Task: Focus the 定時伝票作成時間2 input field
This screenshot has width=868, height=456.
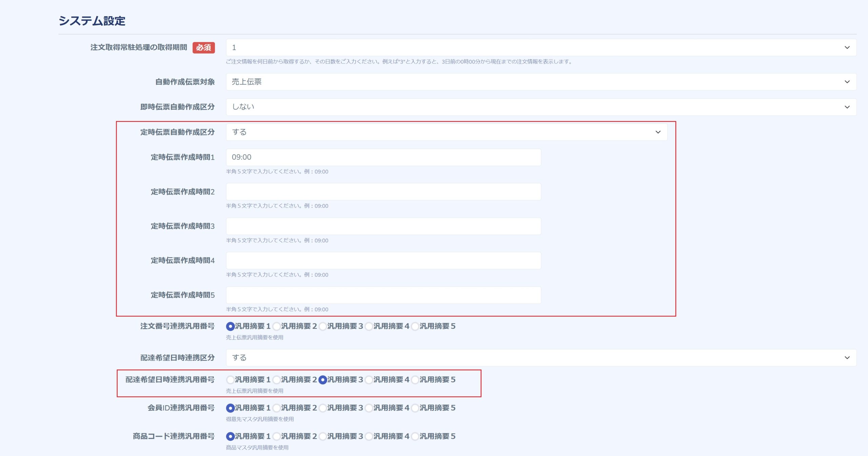Action: coord(383,192)
